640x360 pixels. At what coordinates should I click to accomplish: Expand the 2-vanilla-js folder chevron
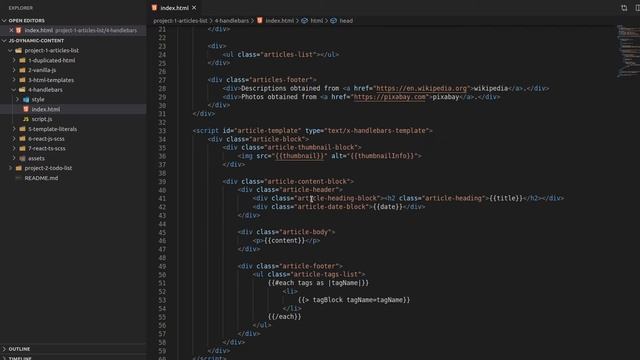[x=14, y=70]
